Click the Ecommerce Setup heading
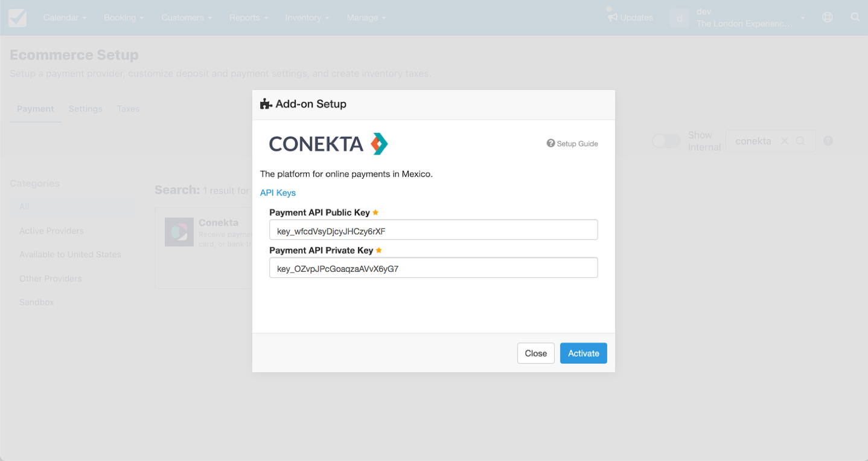This screenshot has width=868, height=461. pyautogui.click(x=74, y=55)
